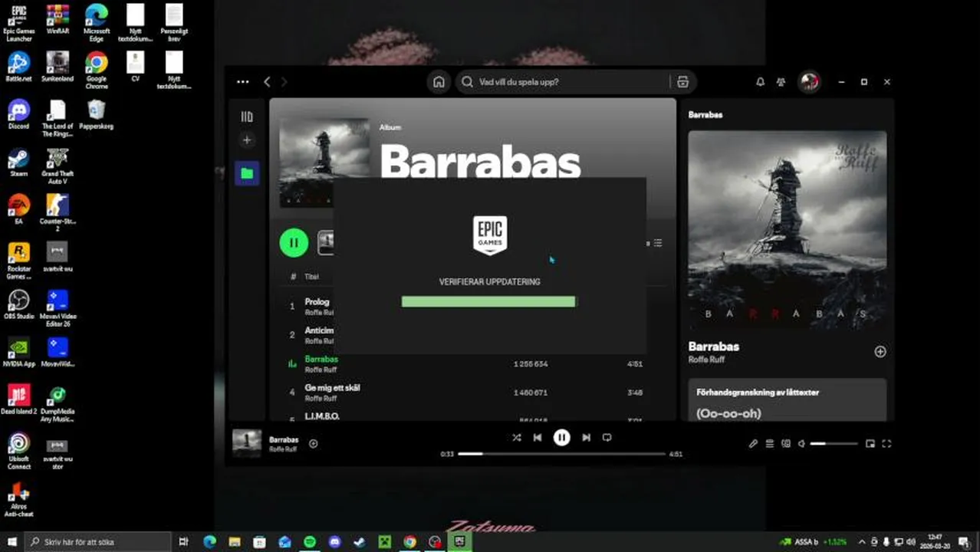Open Roffe Ruff in the player bar
Image resolution: width=980 pixels, height=552 pixels.
point(283,449)
